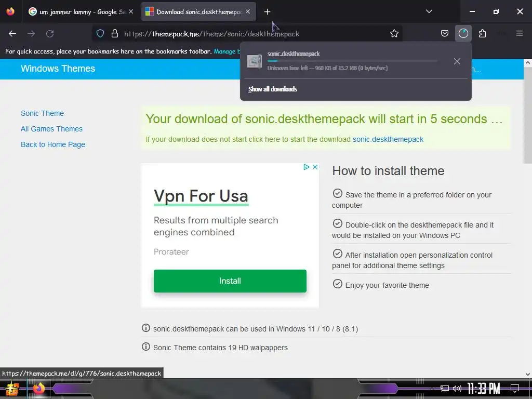This screenshot has width=532, height=399.
Task: Open the Start menu on taskbar
Action: tap(12, 389)
